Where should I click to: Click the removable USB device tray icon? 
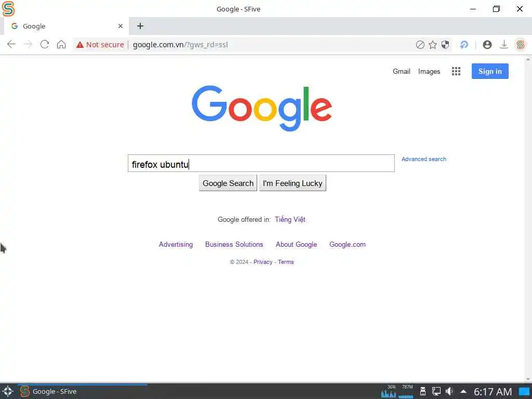coord(423,392)
